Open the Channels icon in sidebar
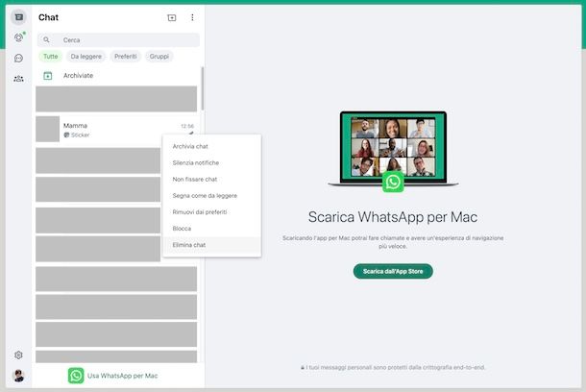This screenshot has height=392, width=586. click(18, 58)
